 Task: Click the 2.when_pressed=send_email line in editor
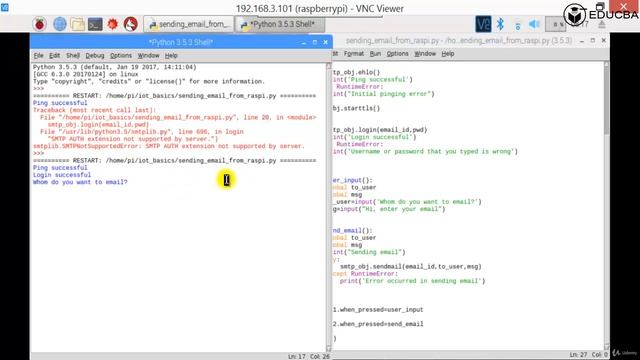point(378,324)
